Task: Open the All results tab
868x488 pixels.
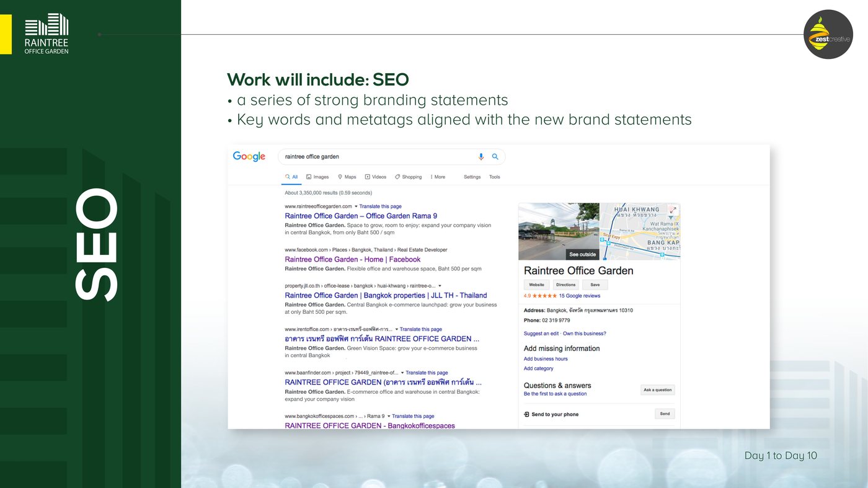Action: pos(291,177)
